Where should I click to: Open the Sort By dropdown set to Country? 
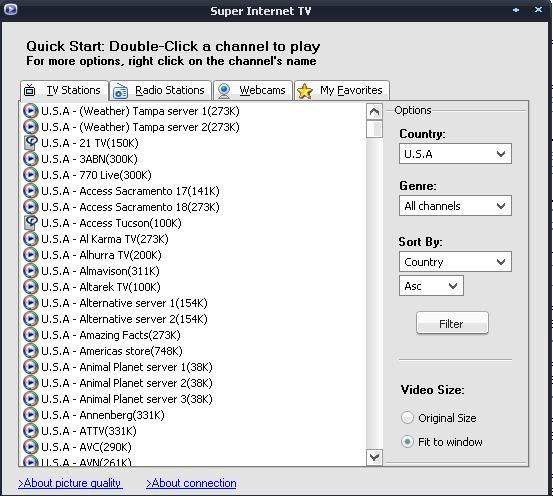click(x=455, y=261)
